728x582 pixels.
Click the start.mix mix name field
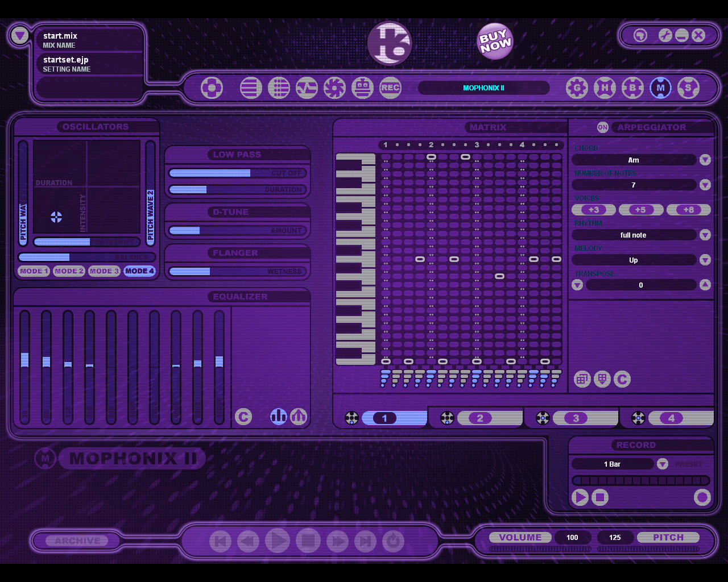[x=89, y=40]
